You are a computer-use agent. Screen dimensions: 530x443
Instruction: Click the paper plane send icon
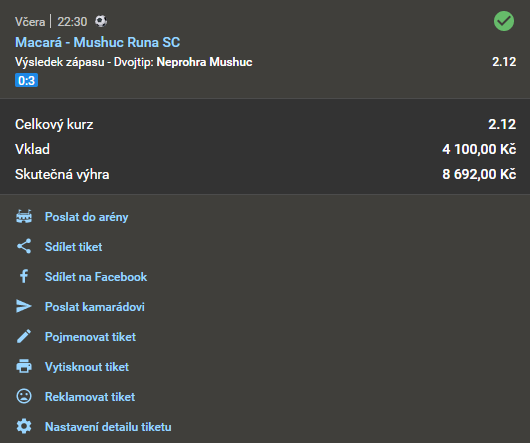[24, 306]
